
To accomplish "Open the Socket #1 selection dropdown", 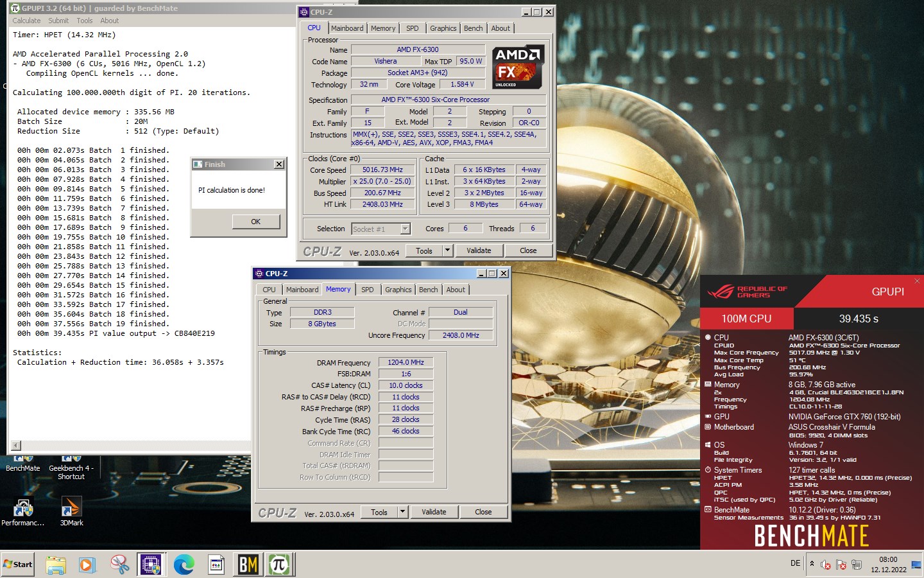I will pyautogui.click(x=381, y=229).
